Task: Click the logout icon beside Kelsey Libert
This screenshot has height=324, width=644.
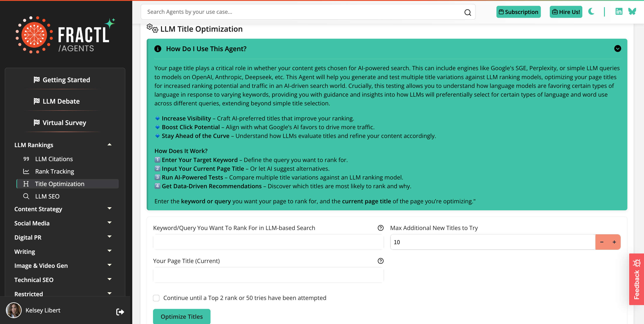Action: pos(120,312)
